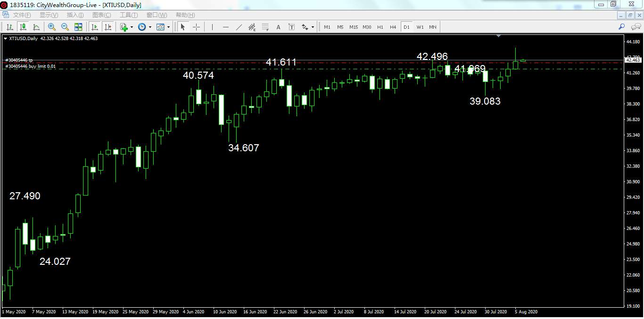
Task: Switch timeframe to M15
Action: click(354, 27)
